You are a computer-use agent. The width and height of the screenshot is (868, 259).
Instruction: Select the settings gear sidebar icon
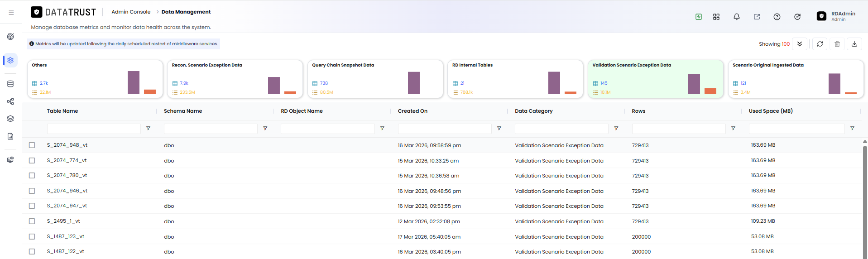10,60
